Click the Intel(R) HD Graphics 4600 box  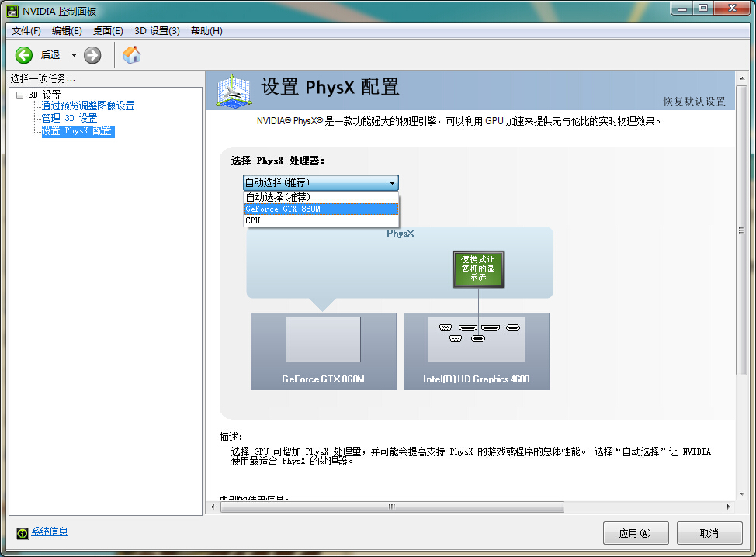pos(477,351)
